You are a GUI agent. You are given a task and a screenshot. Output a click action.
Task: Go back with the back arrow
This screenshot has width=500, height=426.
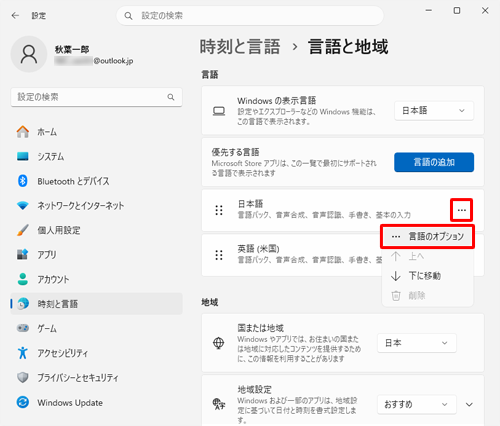tap(15, 16)
